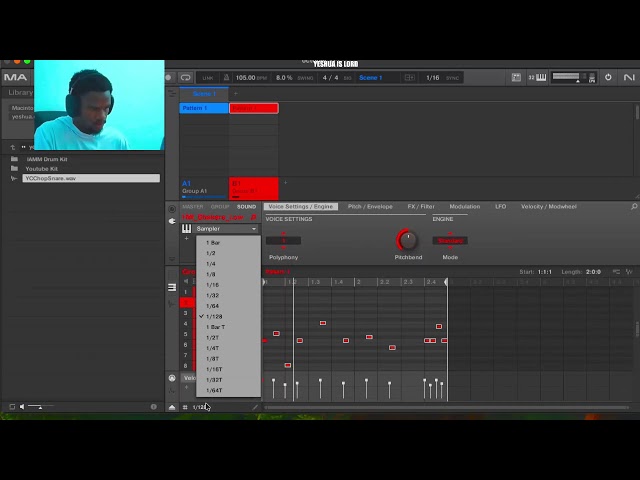
Task: Choose 1/16 step grid option
Action: [228, 285]
